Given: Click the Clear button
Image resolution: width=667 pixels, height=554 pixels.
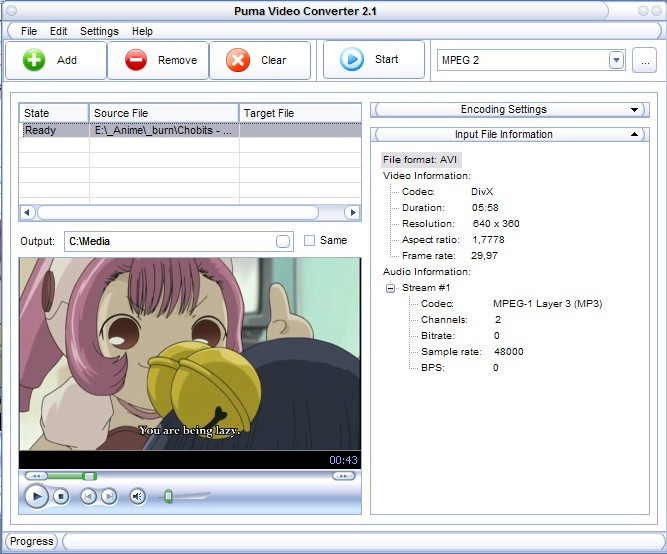Looking at the screenshot, I should [260, 60].
